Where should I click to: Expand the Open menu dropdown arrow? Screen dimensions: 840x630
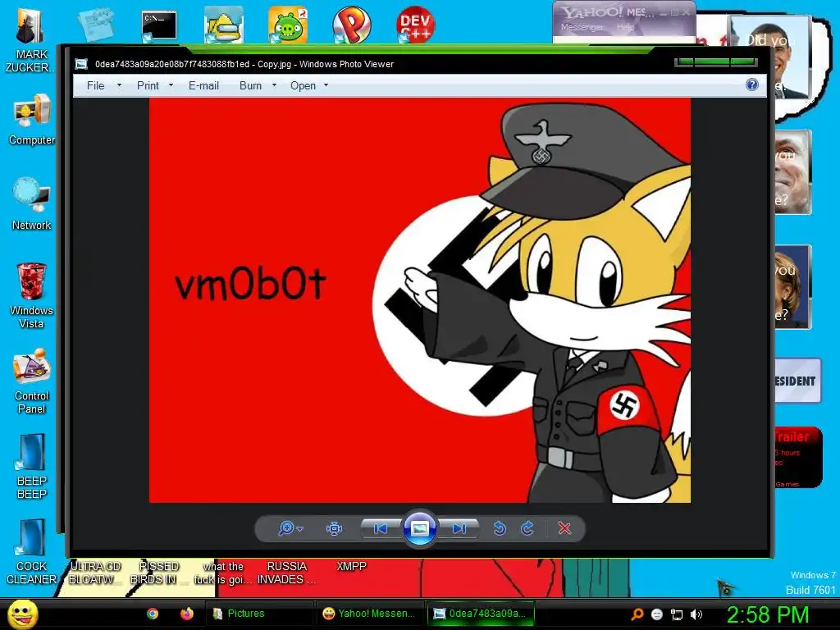pyautogui.click(x=326, y=85)
